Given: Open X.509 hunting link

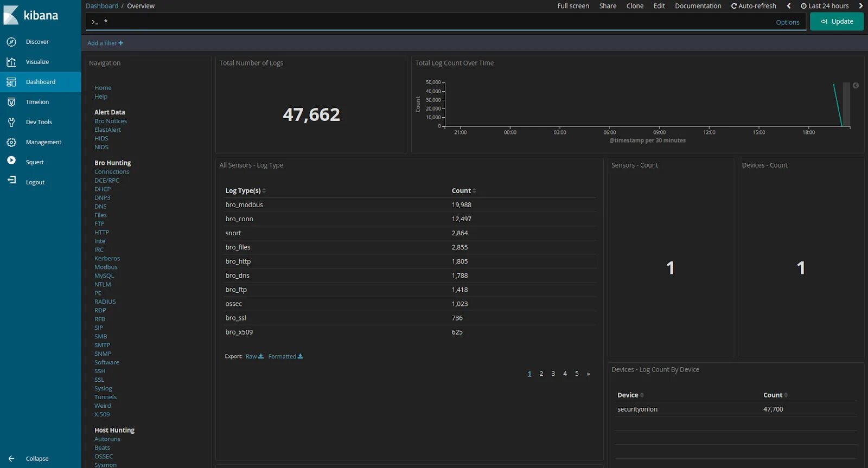Looking at the screenshot, I should pyautogui.click(x=102, y=415).
